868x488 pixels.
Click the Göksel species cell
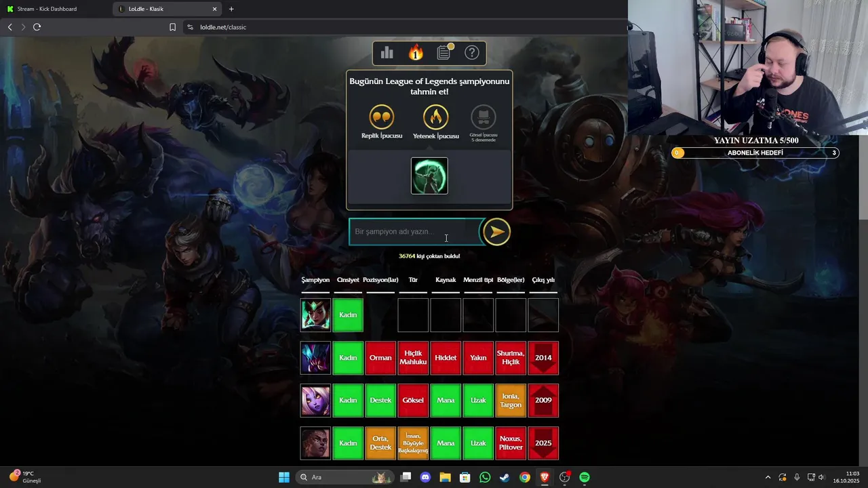click(413, 401)
